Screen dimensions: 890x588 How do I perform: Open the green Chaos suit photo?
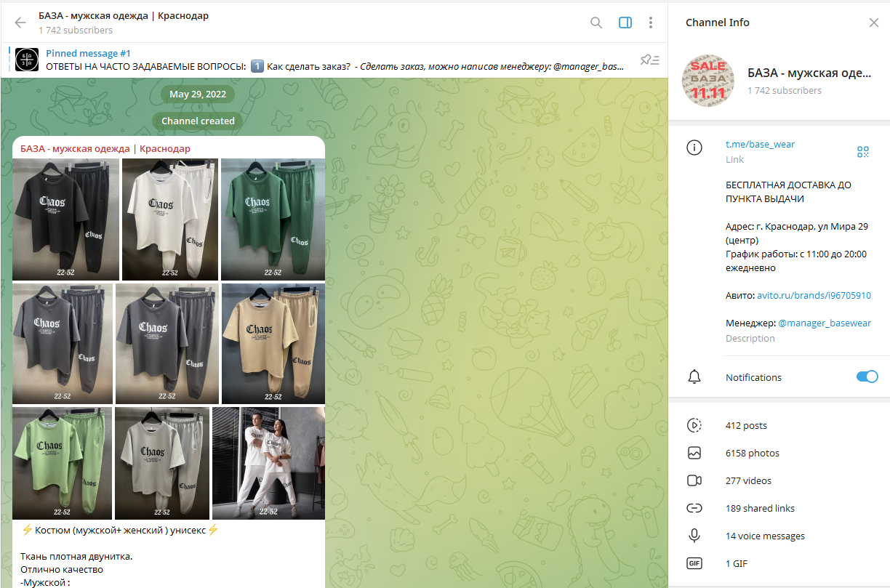click(273, 219)
